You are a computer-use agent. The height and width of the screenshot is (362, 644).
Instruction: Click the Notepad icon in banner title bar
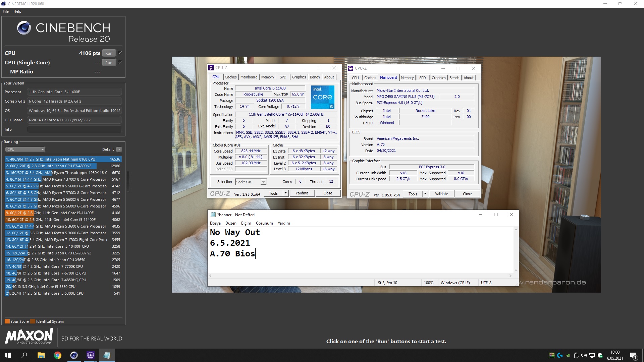tap(213, 215)
